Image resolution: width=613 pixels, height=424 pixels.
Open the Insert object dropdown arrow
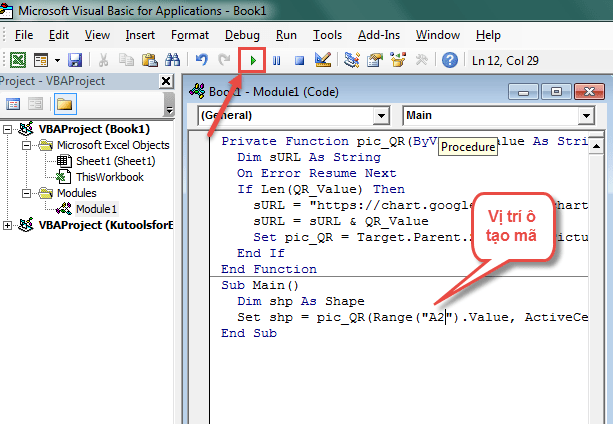(57, 60)
